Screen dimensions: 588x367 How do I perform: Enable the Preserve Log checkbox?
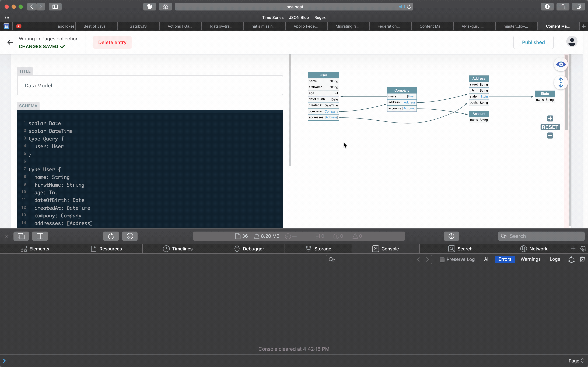click(x=442, y=260)
